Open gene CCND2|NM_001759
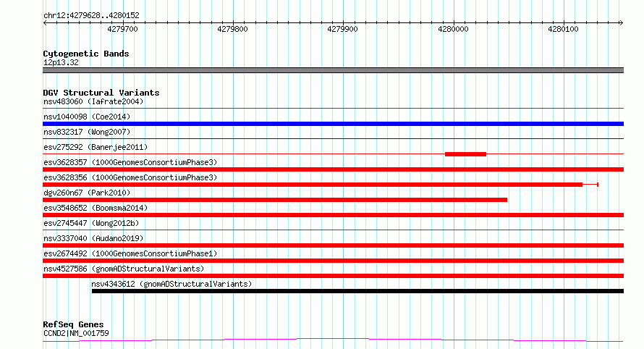644x349 pixels. 76,333
